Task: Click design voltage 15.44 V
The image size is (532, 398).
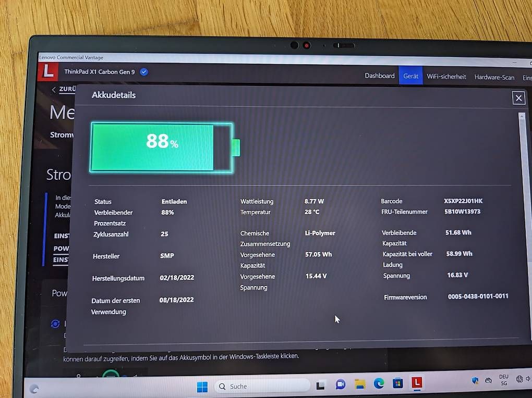Action: (x=316, y=276)
